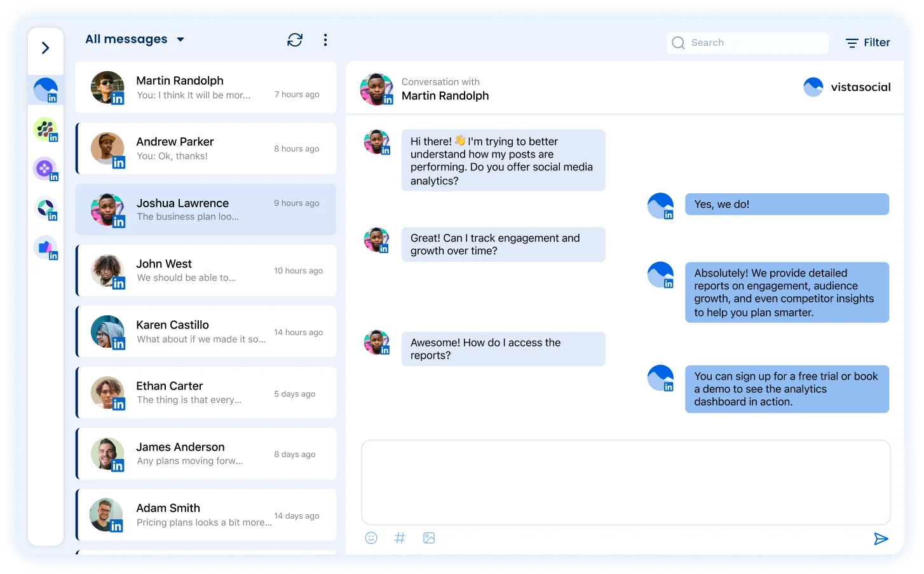Open the three-dot options menu
This screenshot has width=924, height=574.
325,39
